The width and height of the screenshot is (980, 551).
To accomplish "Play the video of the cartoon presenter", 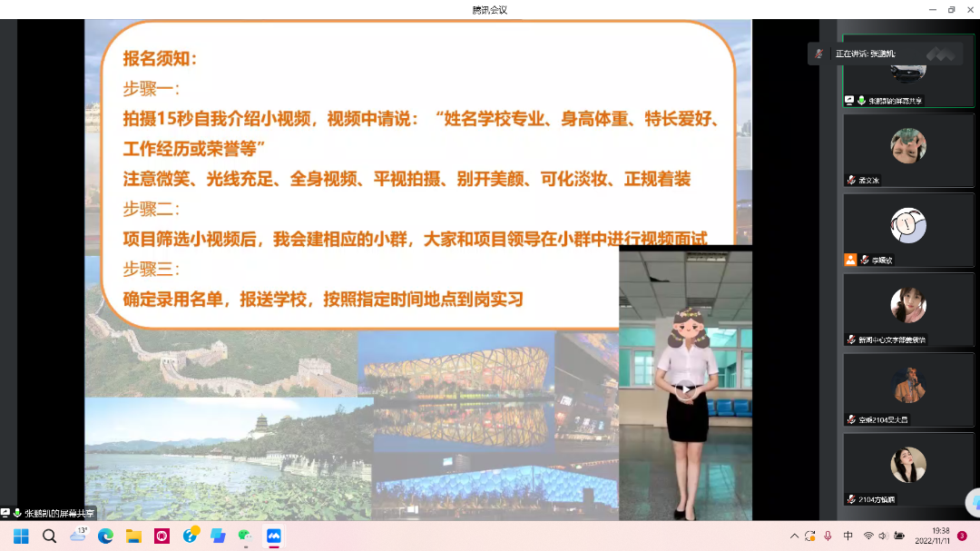I will pos(685,389).
